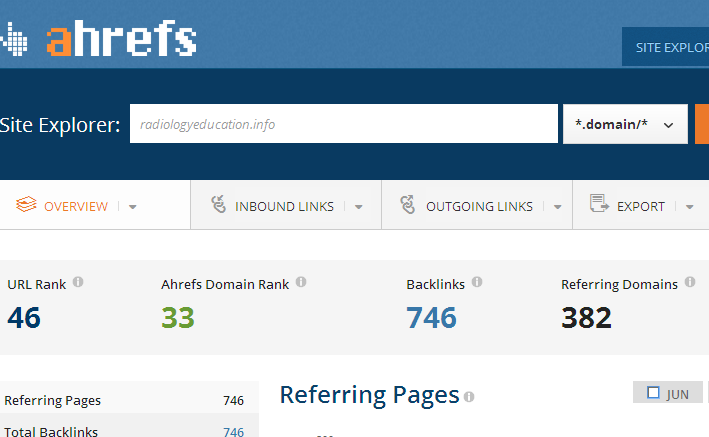Expand the Export dropdown arrow
The image size is (709, 437).
coord(690,207)
